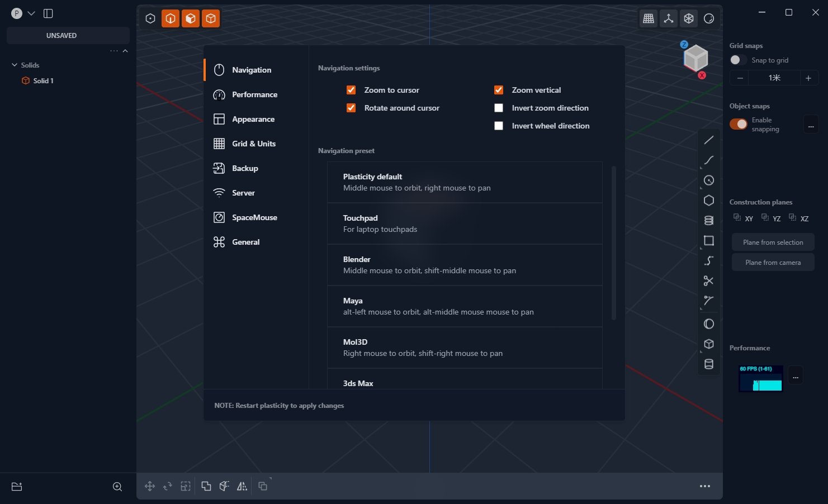Click Plane from selection button

pos(773,242)
